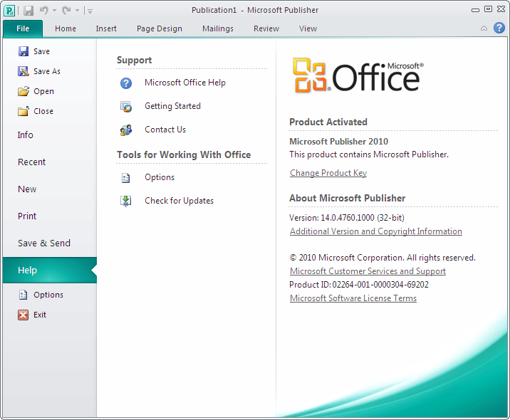Image resolution: width=510 pixels, height=420 pixels.
Task: Click the Save label in sidebar
Action: pos(41,51)
